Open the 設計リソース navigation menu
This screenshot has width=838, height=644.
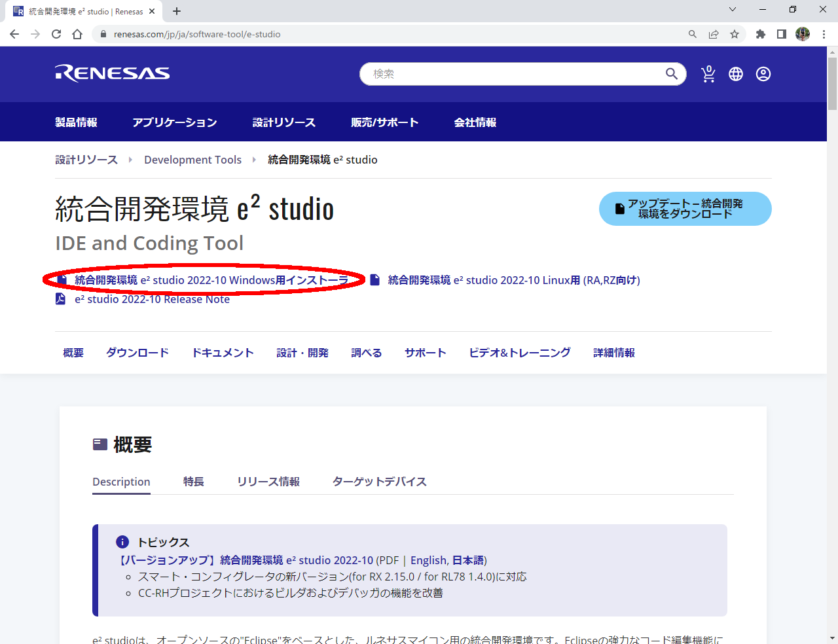tap(284, 122)
